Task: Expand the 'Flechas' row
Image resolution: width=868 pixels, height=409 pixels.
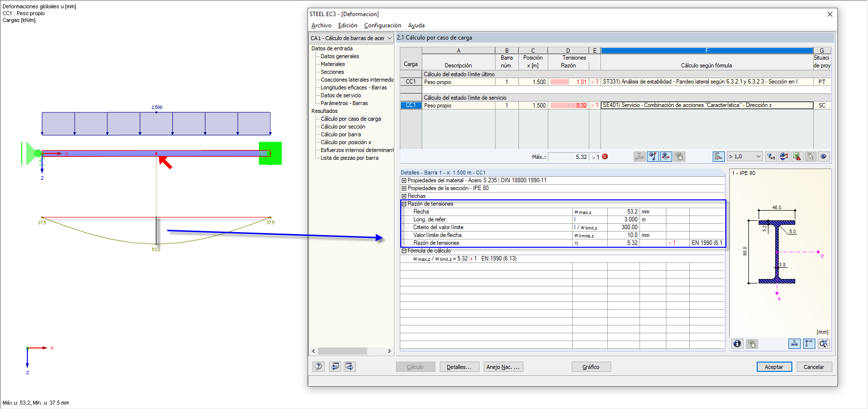Action: click(x=404, y=196)
